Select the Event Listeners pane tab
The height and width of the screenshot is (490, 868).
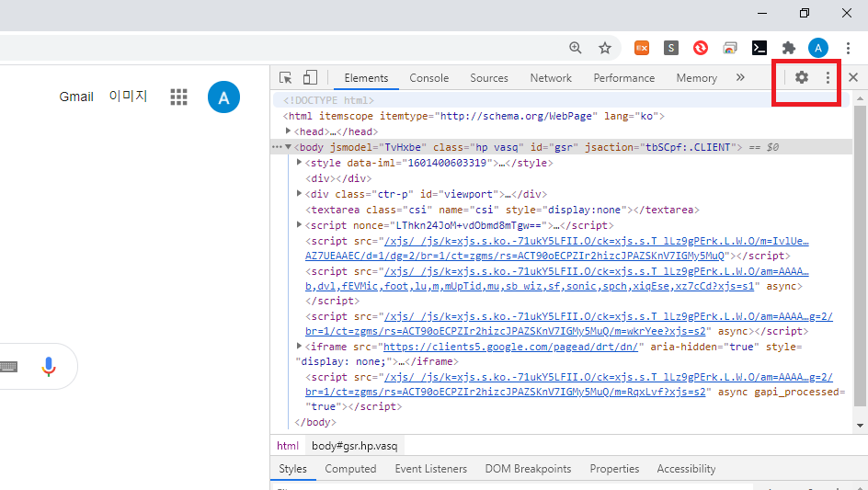click(x=430, y=469)
